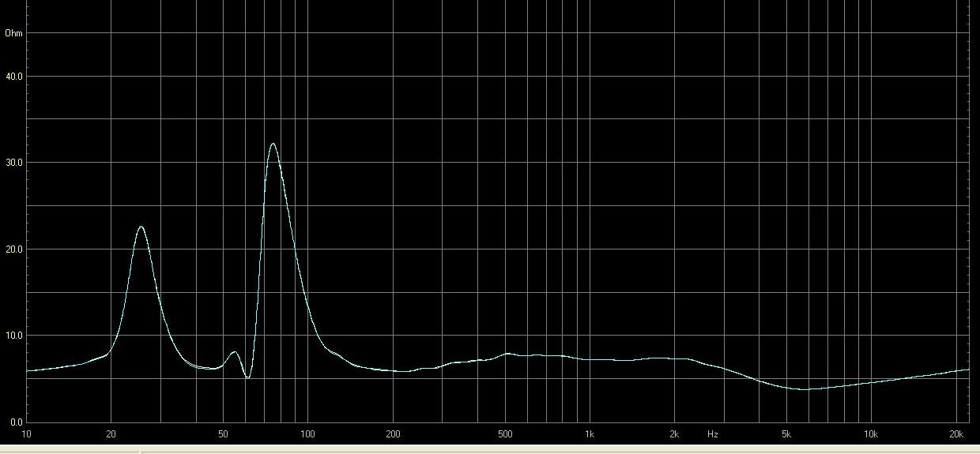Select the "100" frequency axis label

pyautogui.click(x=308, y=434)
